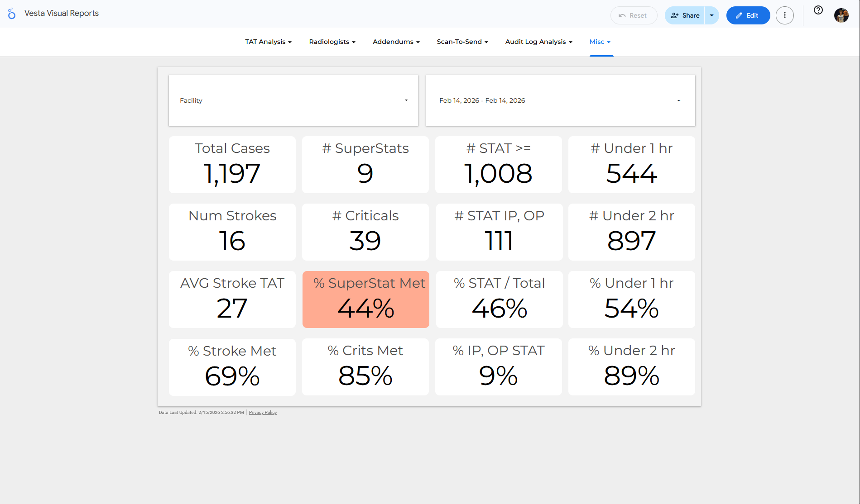Click the pencil icon on Edit button

[x=739, y=15]
